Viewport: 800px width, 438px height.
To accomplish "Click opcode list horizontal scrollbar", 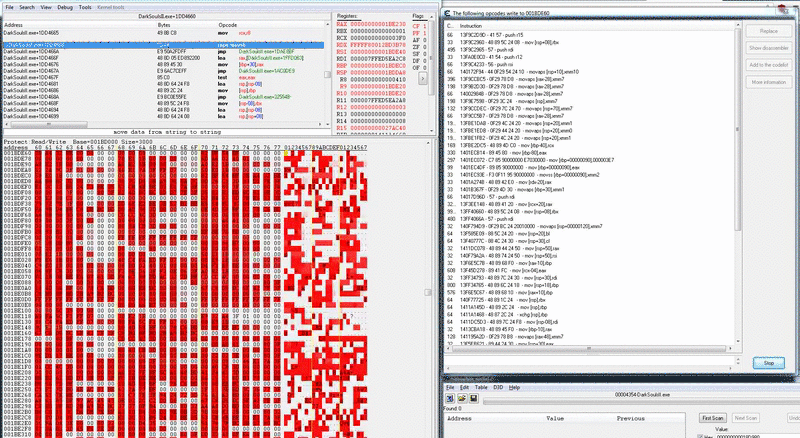I will (x=589, y=349).
